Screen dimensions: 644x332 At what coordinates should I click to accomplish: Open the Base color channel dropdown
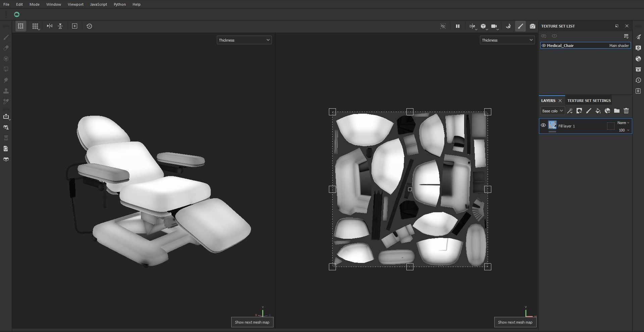tap(552, 111)
